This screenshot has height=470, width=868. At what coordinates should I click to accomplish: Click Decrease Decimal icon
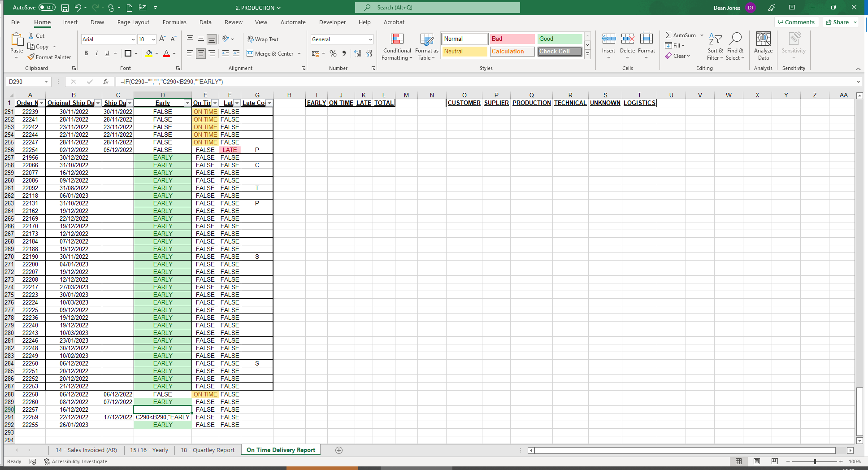click(369, 53)
